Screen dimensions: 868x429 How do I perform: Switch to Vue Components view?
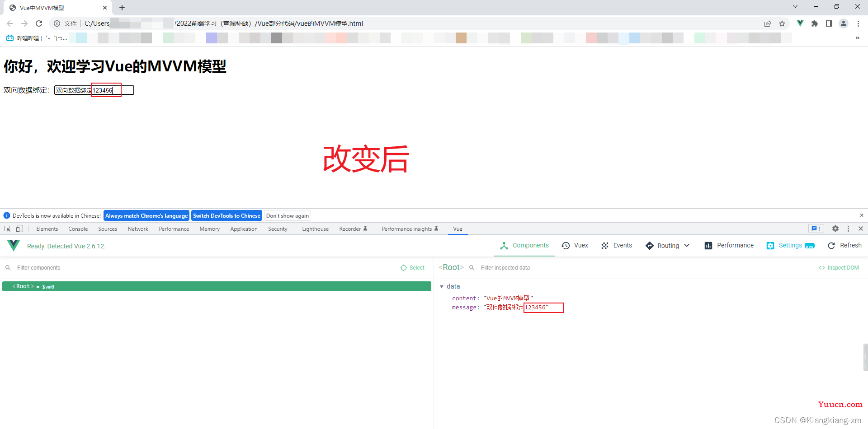coord(524,246)
